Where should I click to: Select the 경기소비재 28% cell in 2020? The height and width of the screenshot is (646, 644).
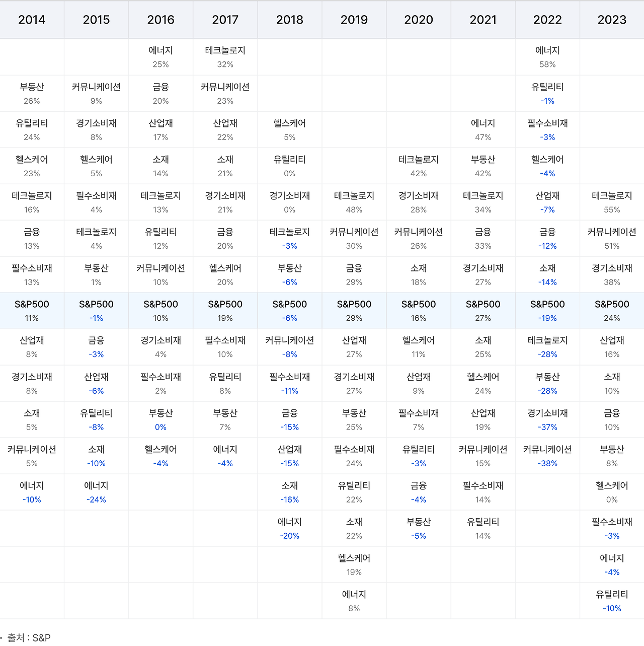pyautogui.click(x=418, y=202)
